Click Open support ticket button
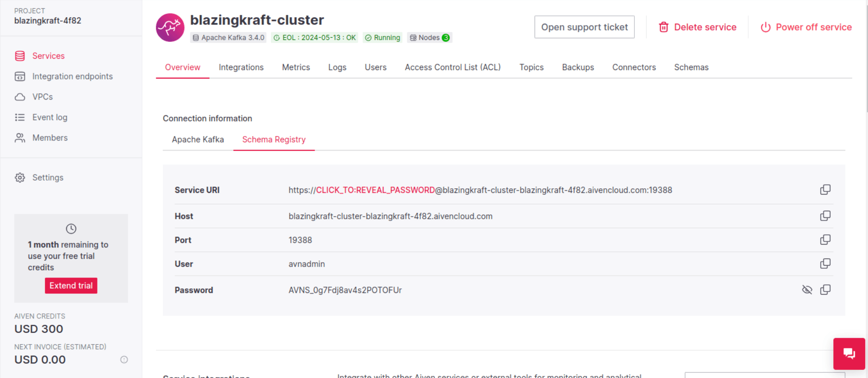Image resolution: width=868 pixels, height=378 pixels. pos(584,27)
